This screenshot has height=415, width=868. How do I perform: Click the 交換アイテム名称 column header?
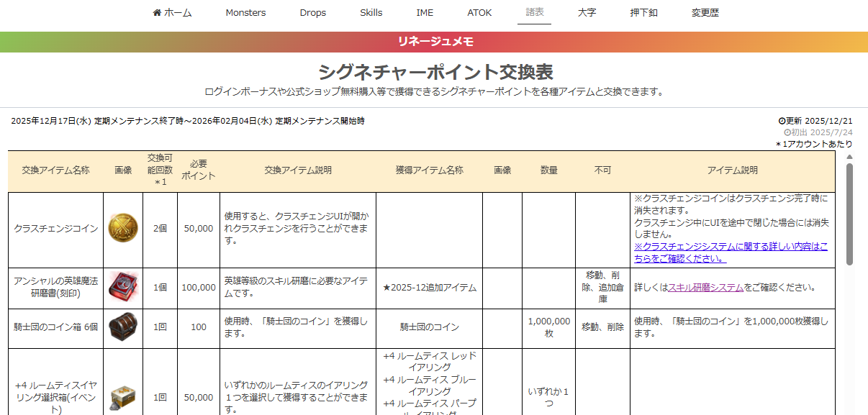pos(55,170)
